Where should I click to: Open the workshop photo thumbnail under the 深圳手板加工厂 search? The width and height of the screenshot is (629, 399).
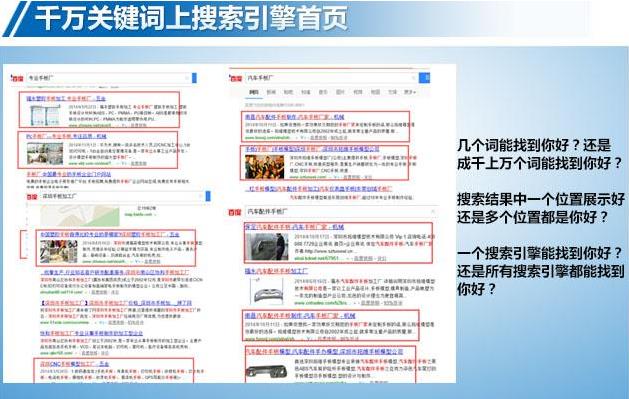point(59,251)
